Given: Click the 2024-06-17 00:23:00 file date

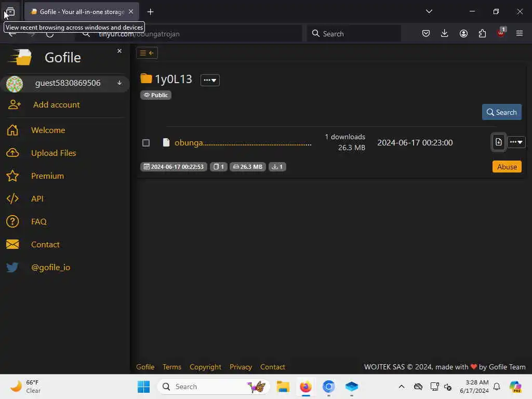Looking at the screenshot, I should [415, 143].
